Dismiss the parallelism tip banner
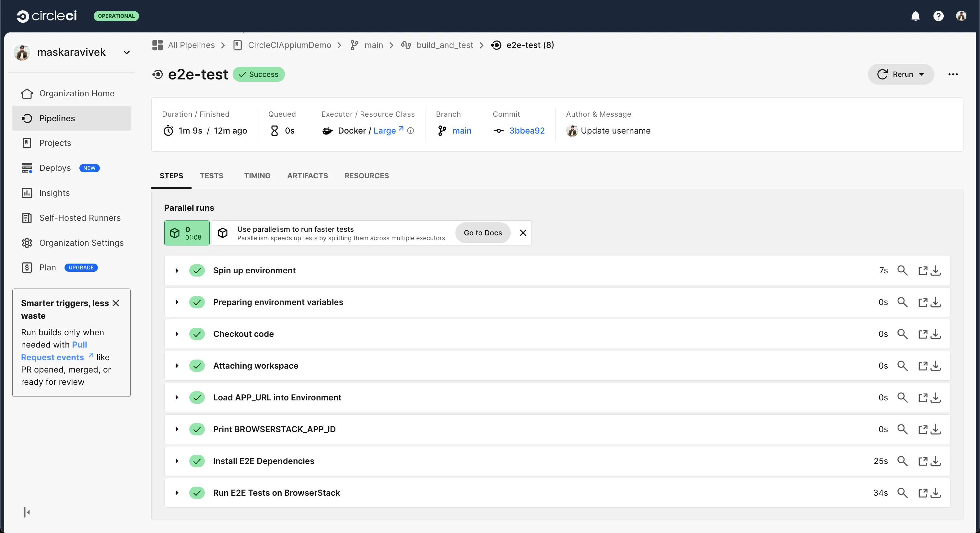This screenshot has width=980, height=533. coord(523,232)
